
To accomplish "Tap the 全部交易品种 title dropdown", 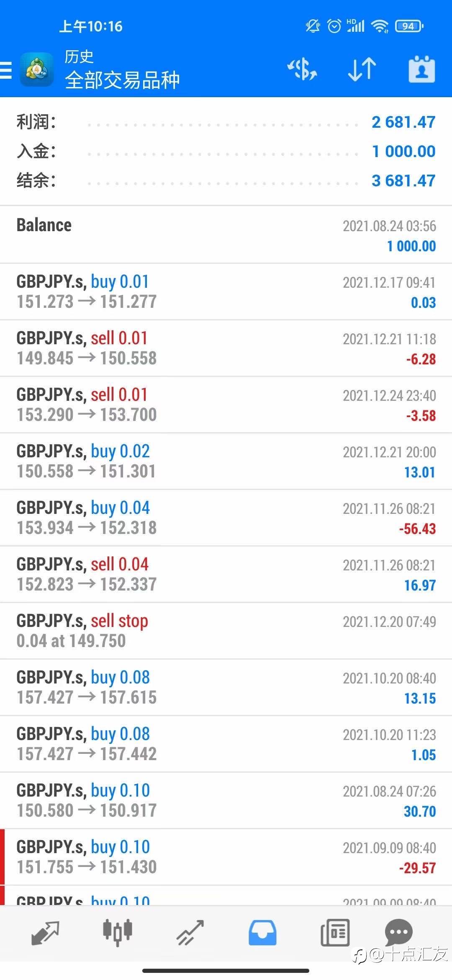I will [x=122, y=80].
